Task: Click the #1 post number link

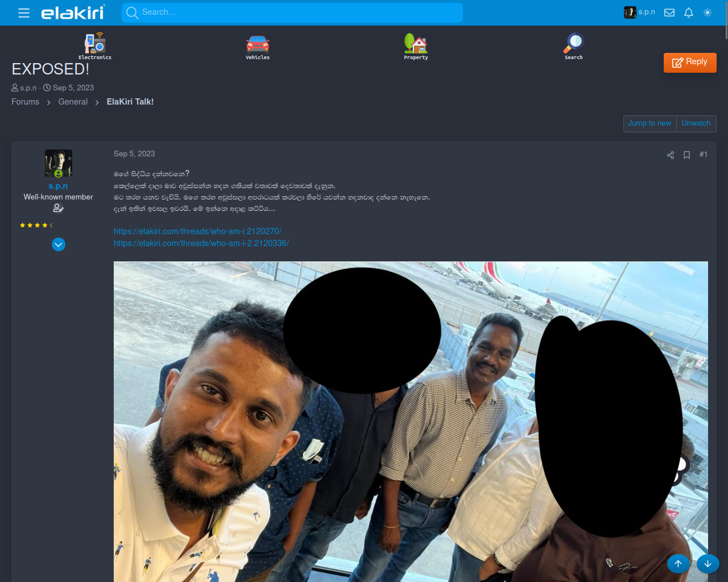Action: tap(704, 155)
